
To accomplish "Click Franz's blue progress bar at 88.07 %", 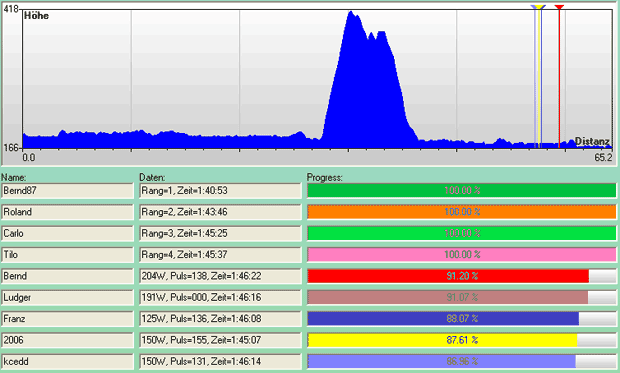I will click(x=461, y=319).
